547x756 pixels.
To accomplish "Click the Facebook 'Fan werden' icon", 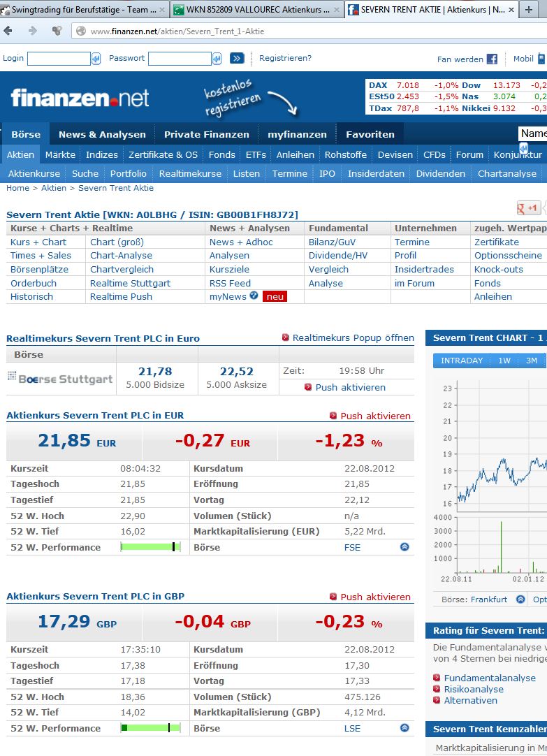I will 492,59.
